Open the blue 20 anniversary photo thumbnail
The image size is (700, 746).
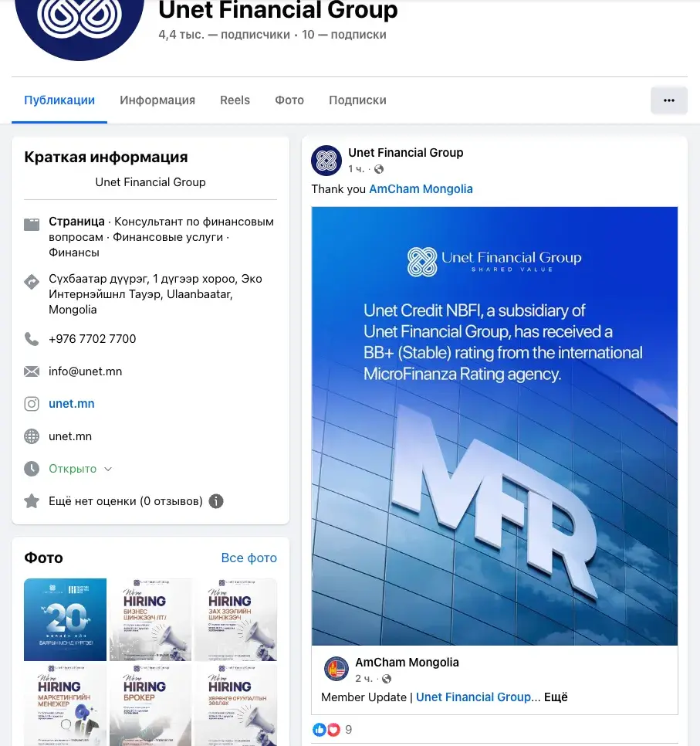(65, 619)
